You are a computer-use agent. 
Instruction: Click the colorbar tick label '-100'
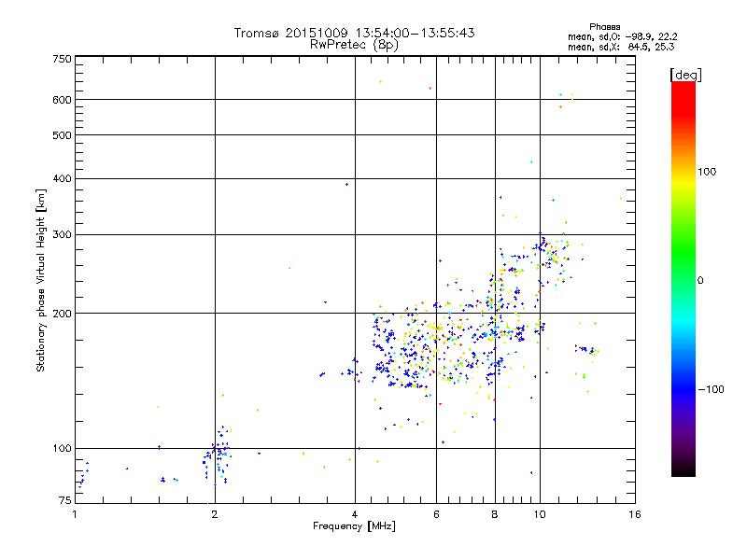click(711, 389)
